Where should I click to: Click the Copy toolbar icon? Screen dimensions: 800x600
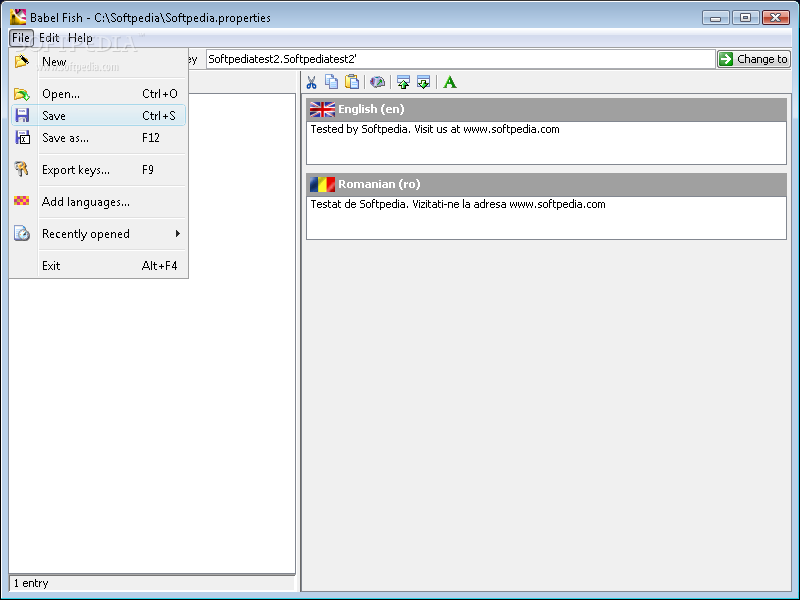click(332, 82)
